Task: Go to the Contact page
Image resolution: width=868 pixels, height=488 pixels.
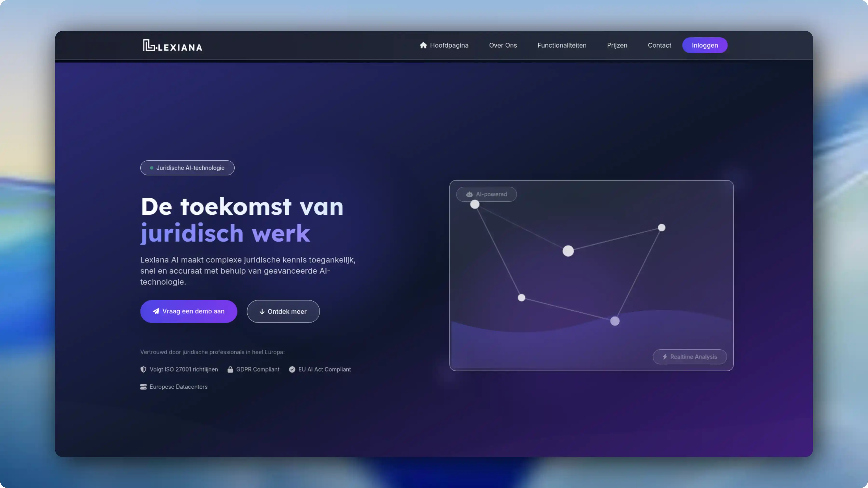Action: (659, 45)
